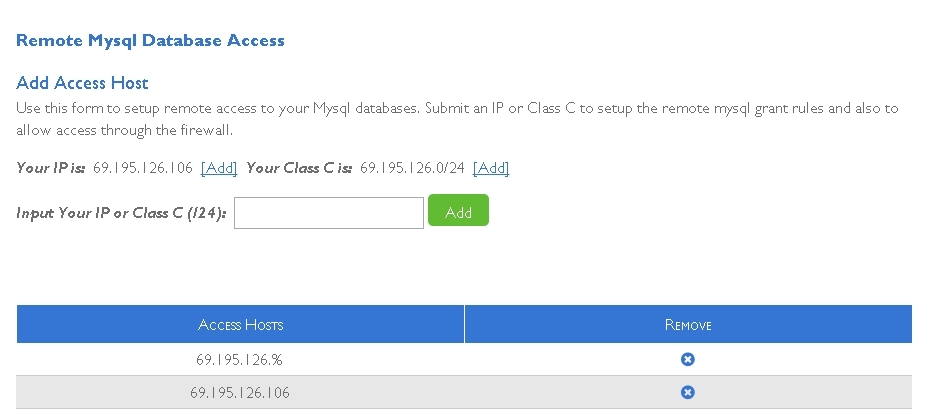This screenshot has height=419, width=930.
Task: Click the 'Your Class C is:' label
Action: (x=299, y=168)
